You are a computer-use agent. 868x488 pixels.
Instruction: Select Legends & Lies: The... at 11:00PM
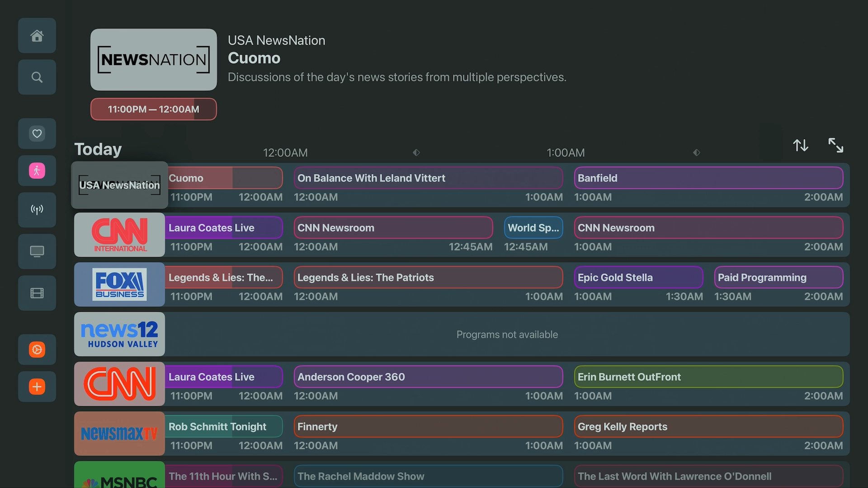224,277
